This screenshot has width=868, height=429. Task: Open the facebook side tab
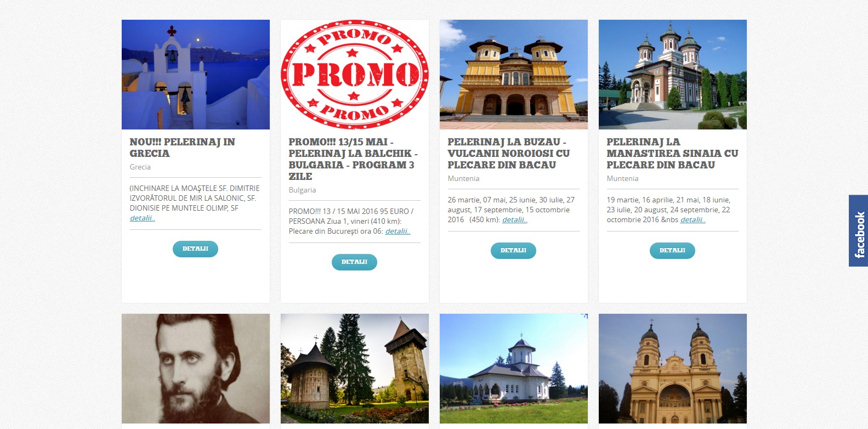click(x=859, y=231)
